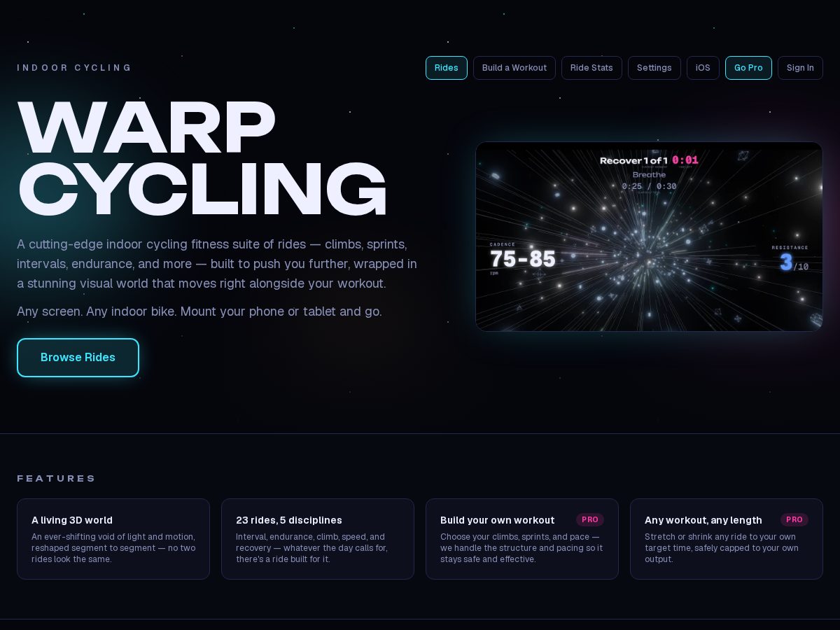
Task: Click the pink 0:01 countdown
Action: [685, 160]
